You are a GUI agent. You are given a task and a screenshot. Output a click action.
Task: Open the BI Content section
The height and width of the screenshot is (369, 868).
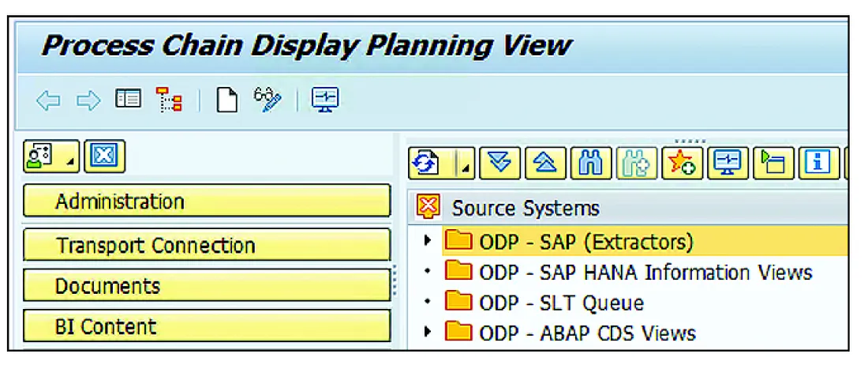click(207, 326)
